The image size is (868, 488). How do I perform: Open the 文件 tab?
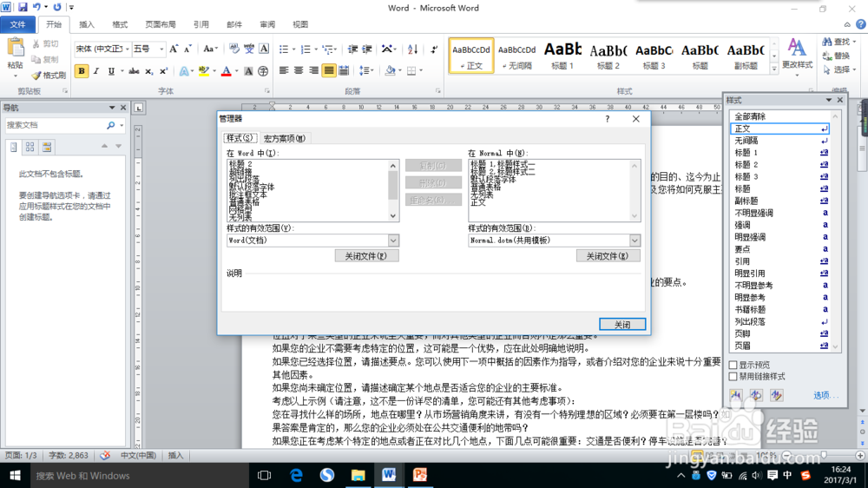(17, 24)
